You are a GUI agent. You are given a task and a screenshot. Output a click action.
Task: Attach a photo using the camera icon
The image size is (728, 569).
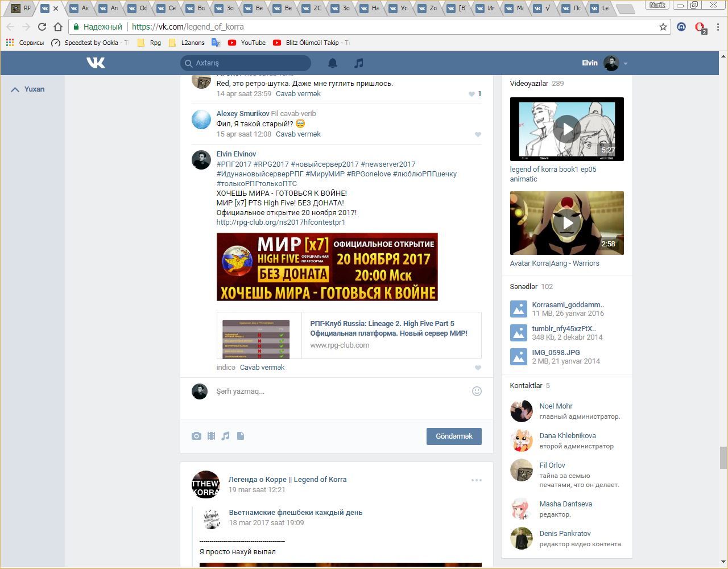(x=196, y=436)
